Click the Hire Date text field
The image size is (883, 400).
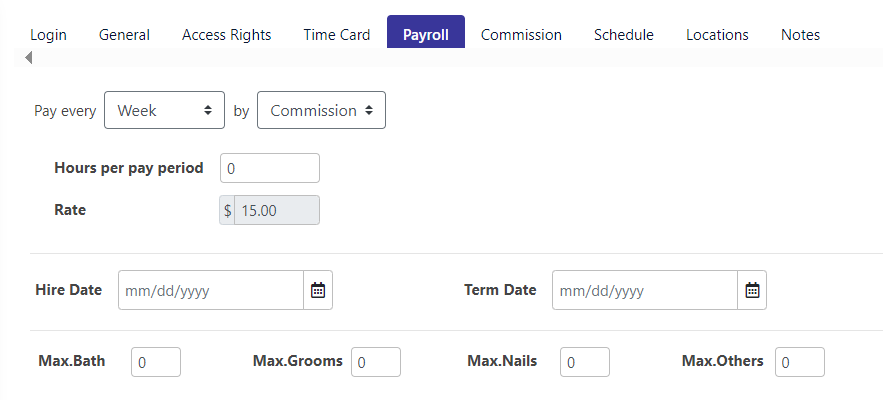[x=211, y=290]
